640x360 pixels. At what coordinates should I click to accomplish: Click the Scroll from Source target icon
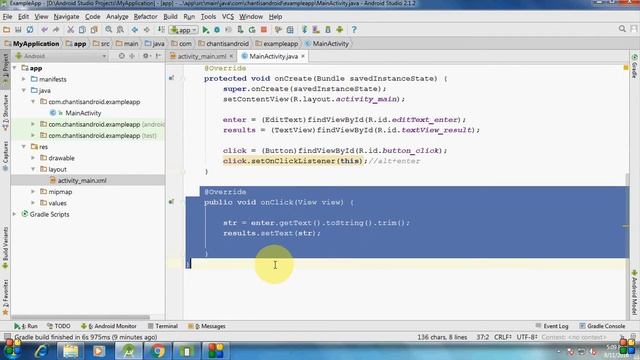(121, 56)
